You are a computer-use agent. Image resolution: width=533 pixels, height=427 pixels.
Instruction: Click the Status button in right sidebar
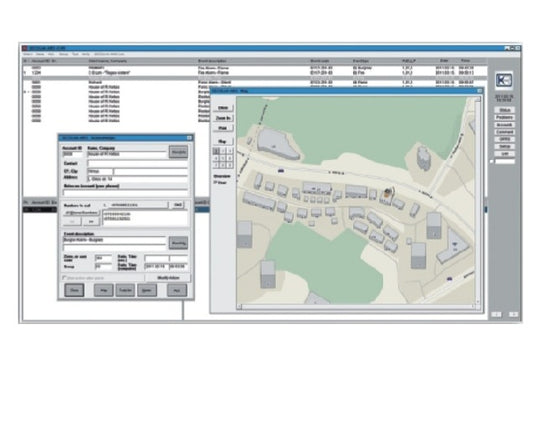point(504,110)
